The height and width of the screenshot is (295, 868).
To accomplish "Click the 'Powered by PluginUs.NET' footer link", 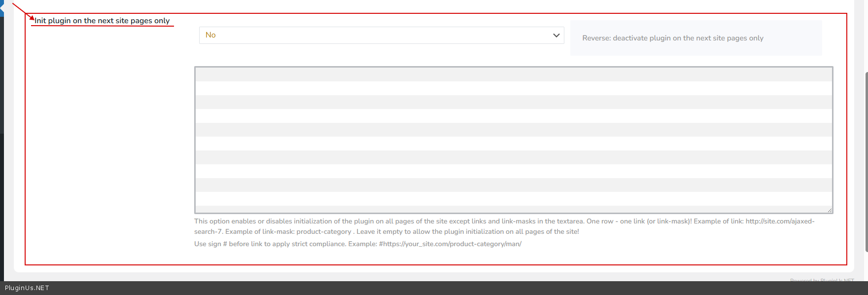I will tap(822, 280).
